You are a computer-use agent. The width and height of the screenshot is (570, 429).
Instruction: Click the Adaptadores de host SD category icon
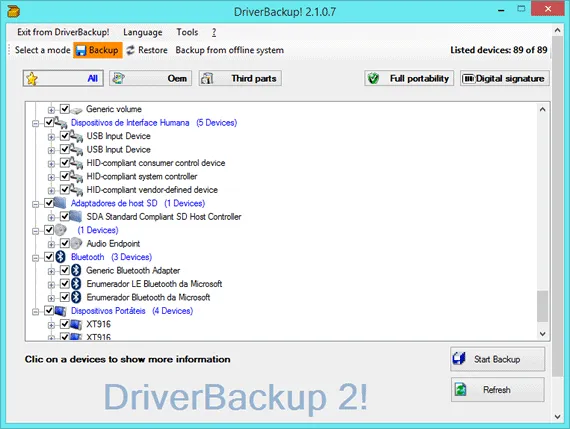click(x=60, y=203)
